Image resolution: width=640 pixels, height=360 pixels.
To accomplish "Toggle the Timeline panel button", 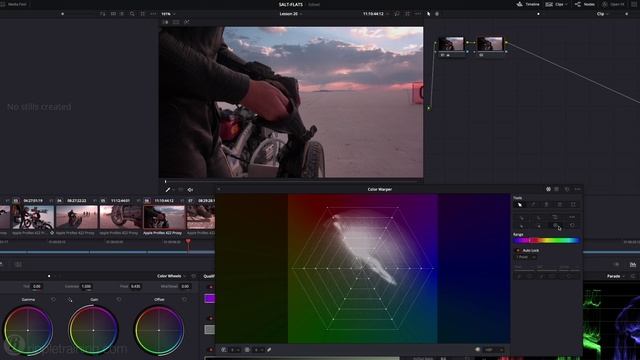I will coord(528,4).
